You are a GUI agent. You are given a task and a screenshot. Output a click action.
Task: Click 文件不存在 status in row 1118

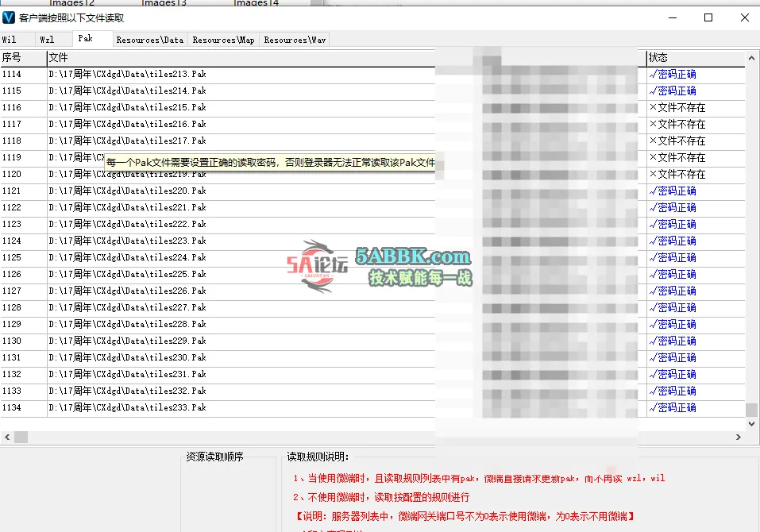pyautogui.click(x=677, y=141)
